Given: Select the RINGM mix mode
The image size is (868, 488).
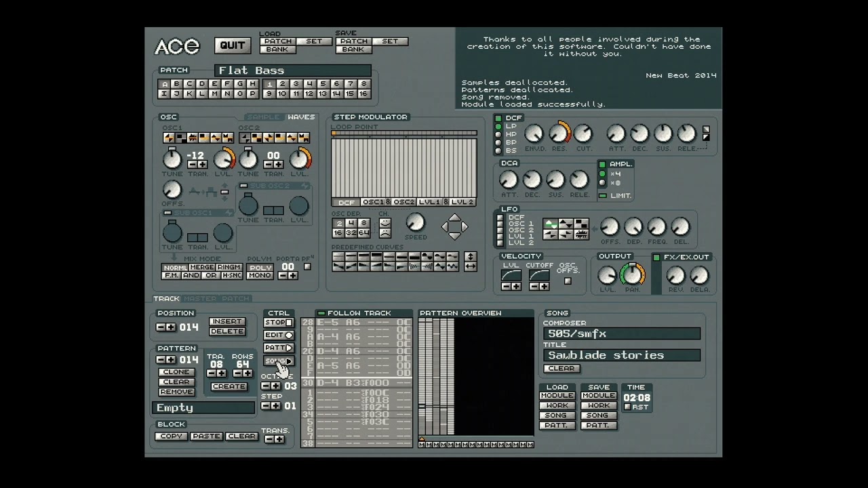Looking at the screenshot, I should pyautogui.click(x=229, y=268).
